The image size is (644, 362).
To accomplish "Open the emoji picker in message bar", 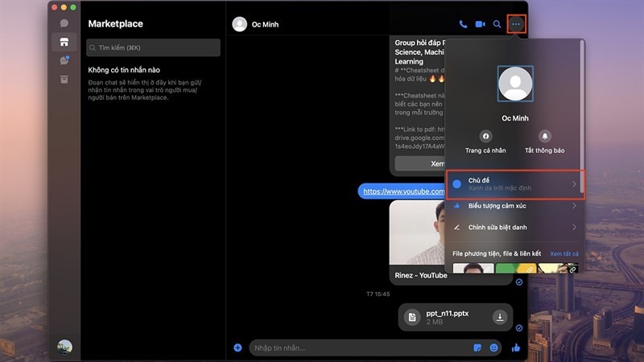I will tap(494, 348).
